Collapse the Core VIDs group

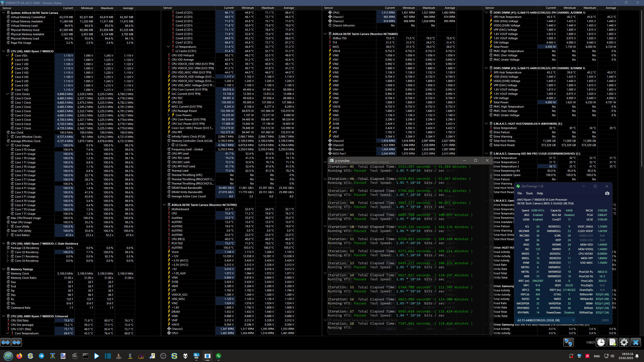(x=8, y=56)
